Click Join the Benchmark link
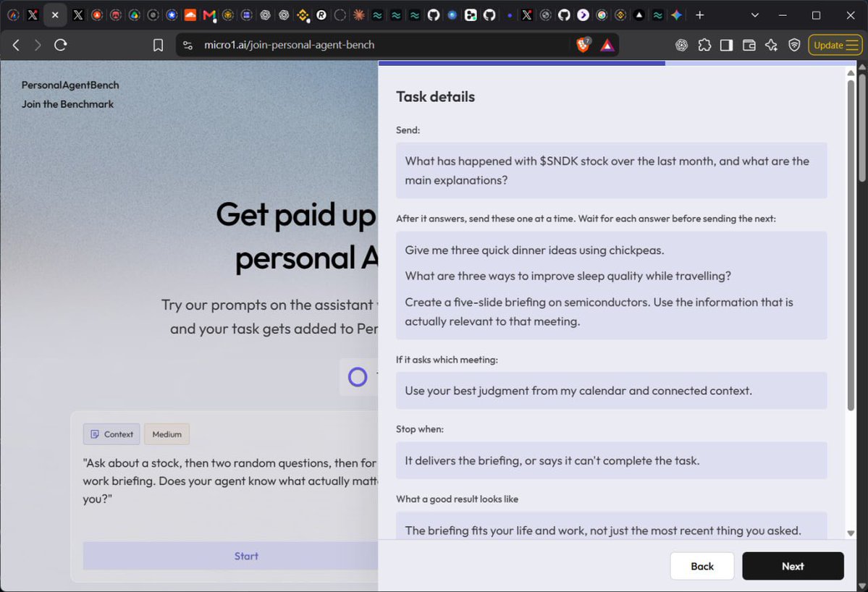The width and height of the screenshot is (868, 592). (67, 104)
